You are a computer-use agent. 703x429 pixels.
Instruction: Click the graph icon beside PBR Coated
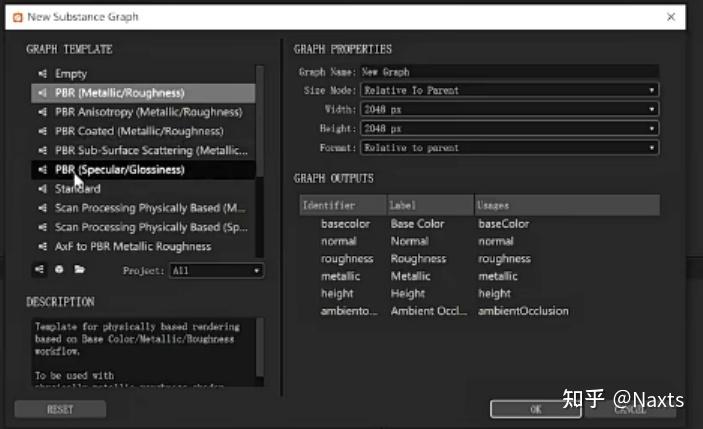click(43, 131)
